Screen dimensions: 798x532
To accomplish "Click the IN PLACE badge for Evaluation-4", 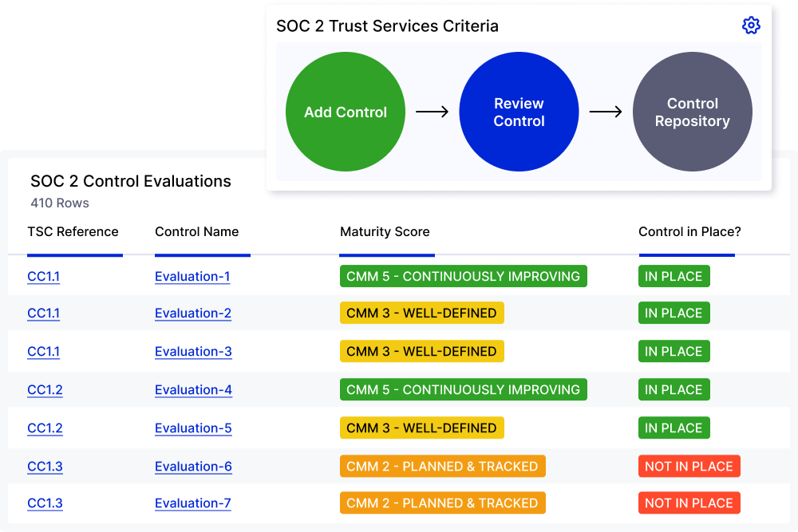I will pos(674,389).
